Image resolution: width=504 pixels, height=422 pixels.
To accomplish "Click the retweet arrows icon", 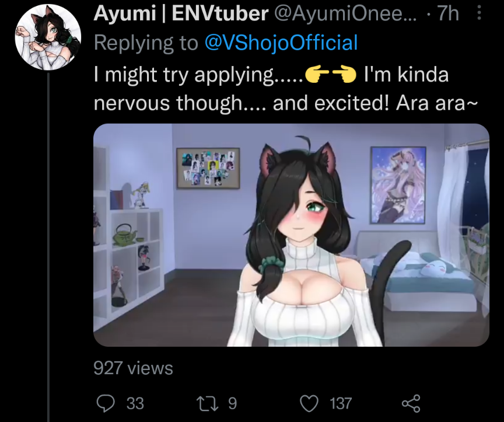I will tap(208, 403).
